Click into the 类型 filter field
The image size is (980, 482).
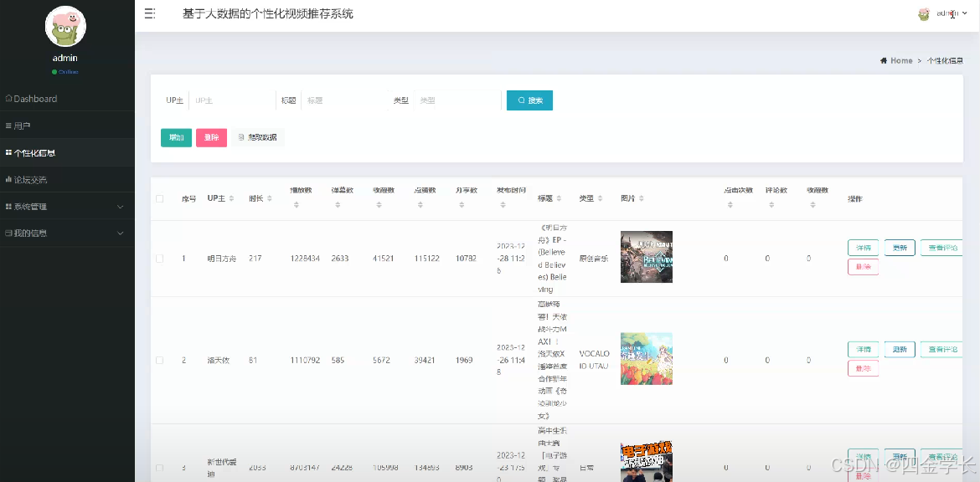457,100
